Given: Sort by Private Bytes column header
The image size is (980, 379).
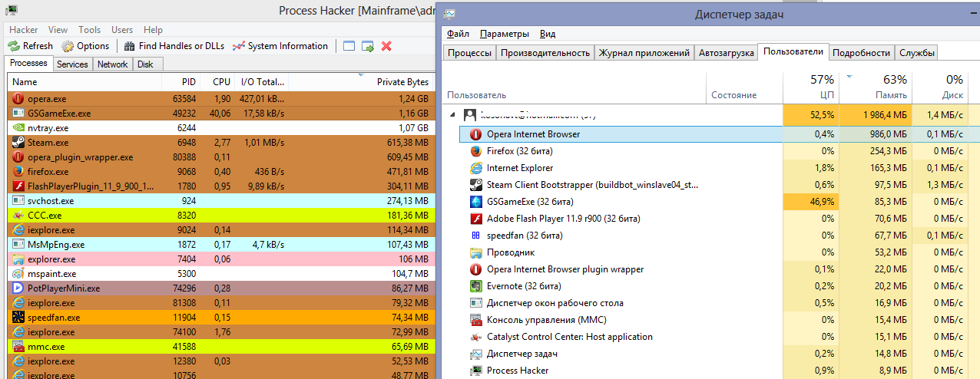Looking at the screenshot, I should pyautogui.click(x=361, y=82).
